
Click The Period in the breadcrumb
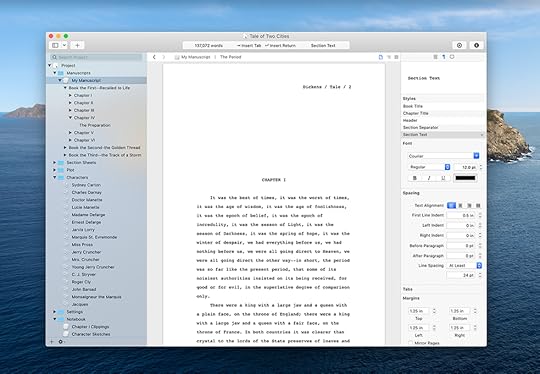230,57
